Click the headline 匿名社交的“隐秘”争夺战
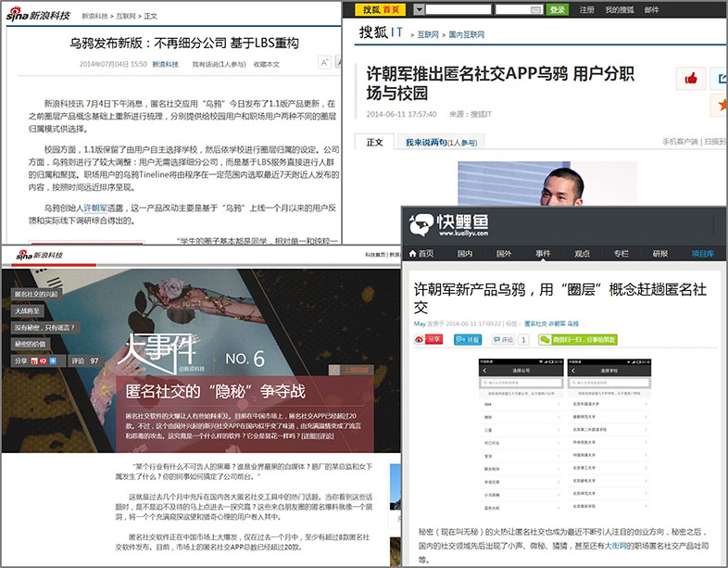This screenshot has height=568, width=728. (x=216, y=392)
